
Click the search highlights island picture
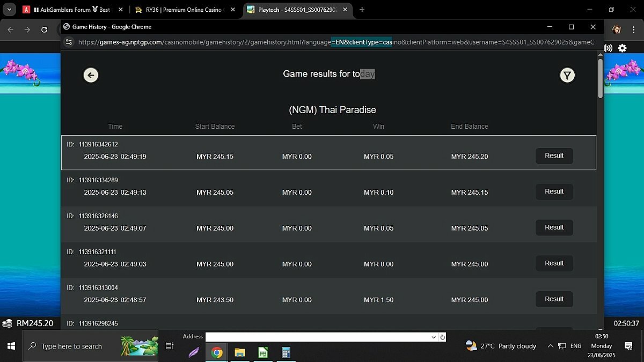140,346
